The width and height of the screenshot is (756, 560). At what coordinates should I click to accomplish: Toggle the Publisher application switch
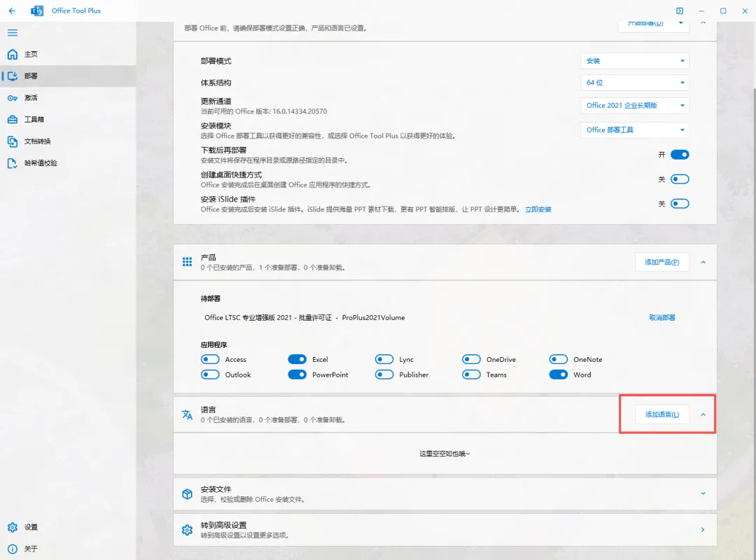pyautogui.click(x=384, y=374)
